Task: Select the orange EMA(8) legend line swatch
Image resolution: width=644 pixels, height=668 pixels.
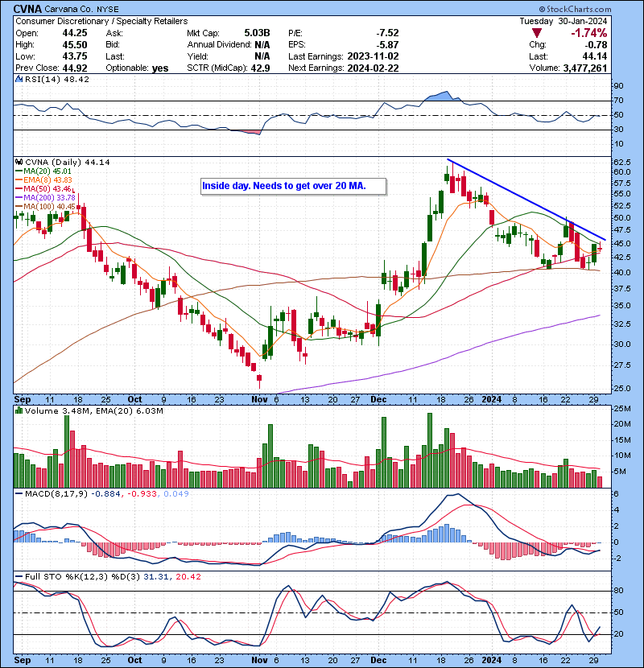Action: tap(19, 179)
